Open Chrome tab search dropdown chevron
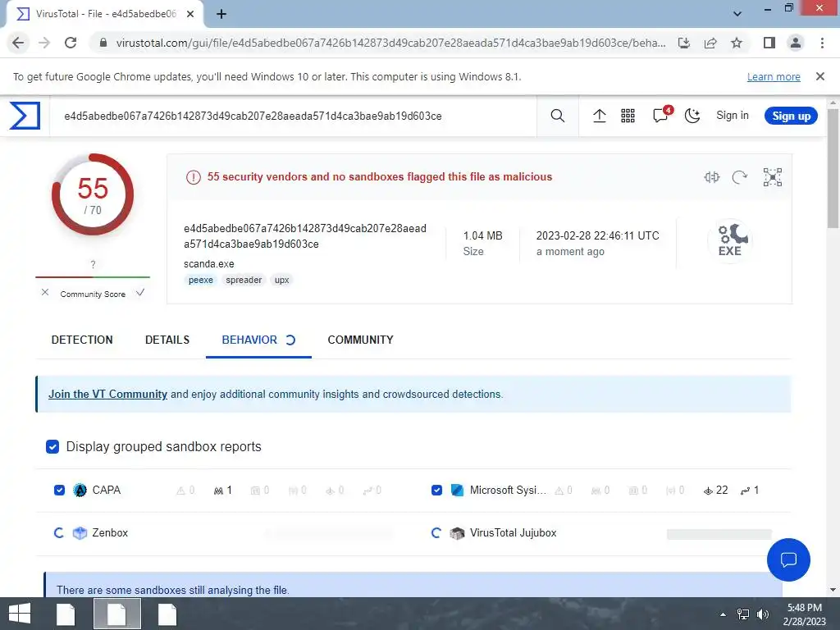 (x=737, y=14)
